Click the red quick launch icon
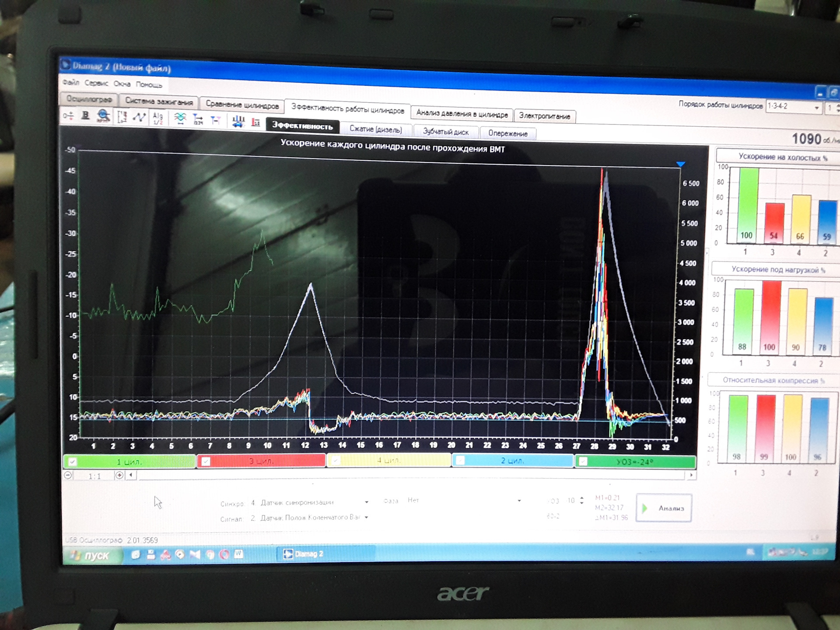Viewport: 840px width, 630px height. (165, 555)
